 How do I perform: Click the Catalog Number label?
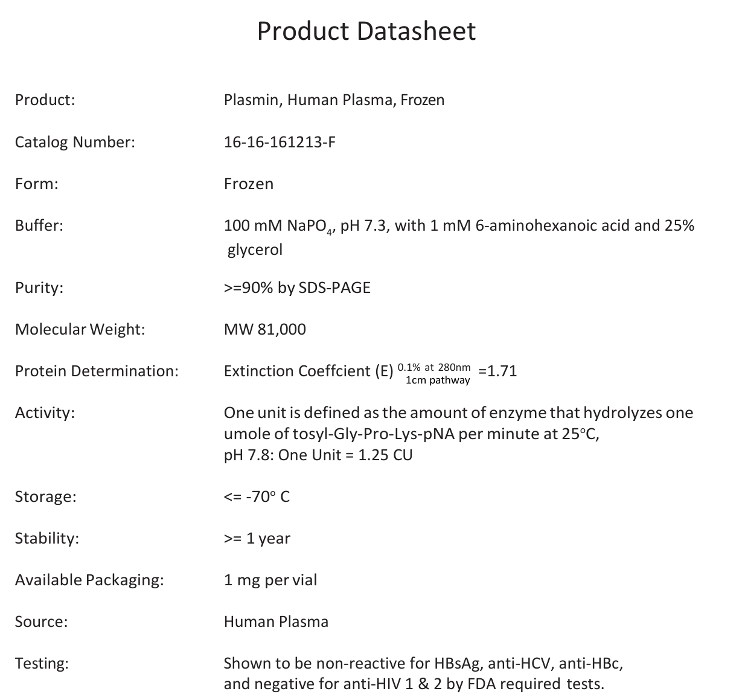[x=75, y=142]
